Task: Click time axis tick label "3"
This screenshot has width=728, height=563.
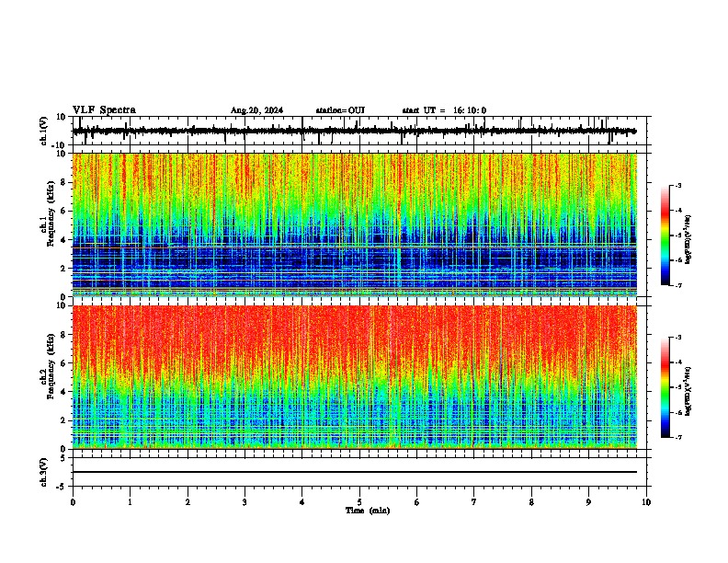Action: coord(245,502)
